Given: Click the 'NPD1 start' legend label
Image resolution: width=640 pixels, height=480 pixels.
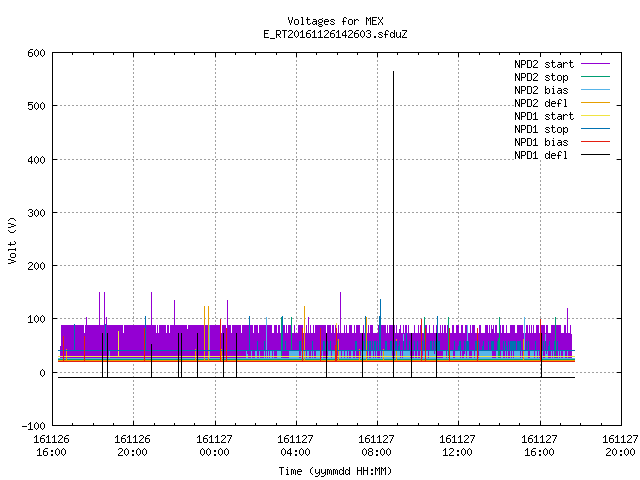Looking at the screenshot, I should pyautogui.click(x=544, y=116).
